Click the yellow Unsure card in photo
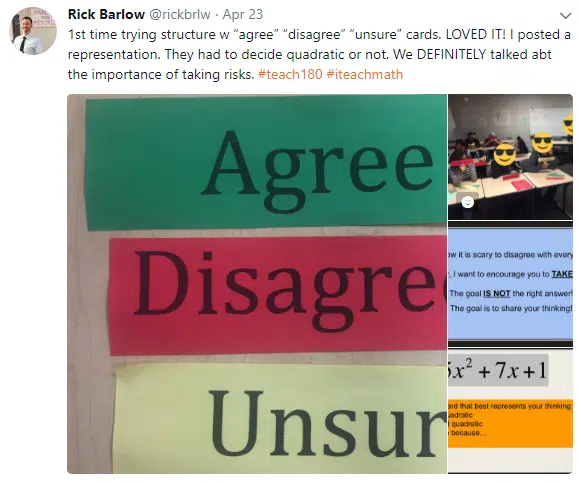 281,418
